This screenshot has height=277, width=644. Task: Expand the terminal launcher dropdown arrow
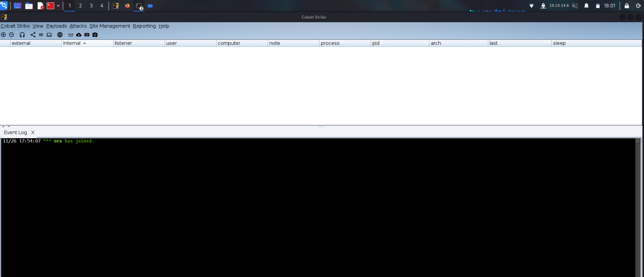[x=58, y=6]
